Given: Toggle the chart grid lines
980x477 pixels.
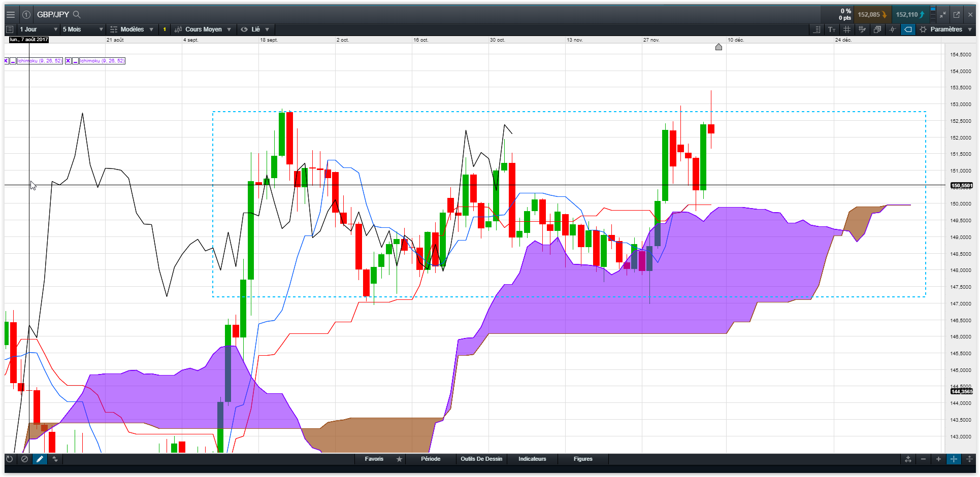Looking at the screenshot, I should tap(847, 29).
